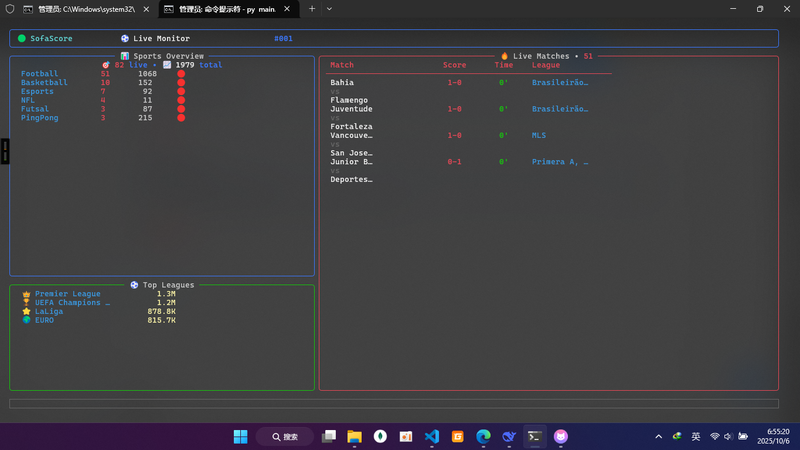Open a new terminal tab
The image size is (800, 450).
[x=312, y=9]
